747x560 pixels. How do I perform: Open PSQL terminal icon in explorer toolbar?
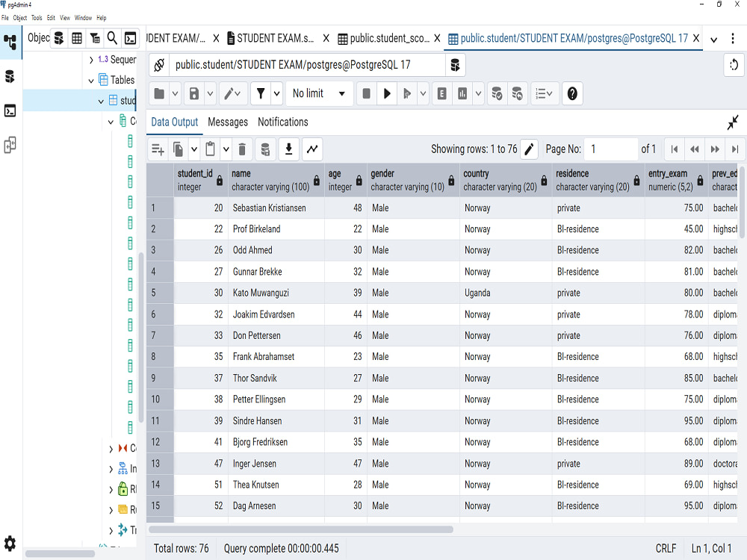tap(130, 38)
